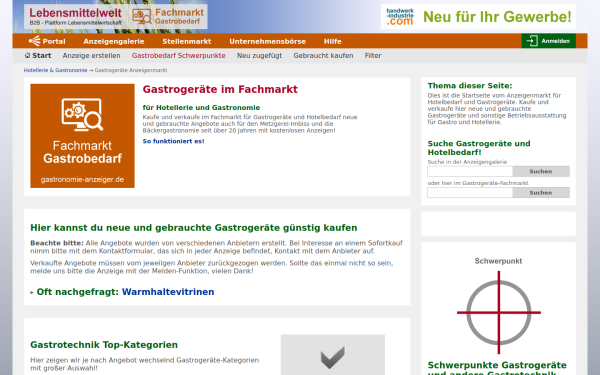Select the Hilfe menu entry

point(332,41)
